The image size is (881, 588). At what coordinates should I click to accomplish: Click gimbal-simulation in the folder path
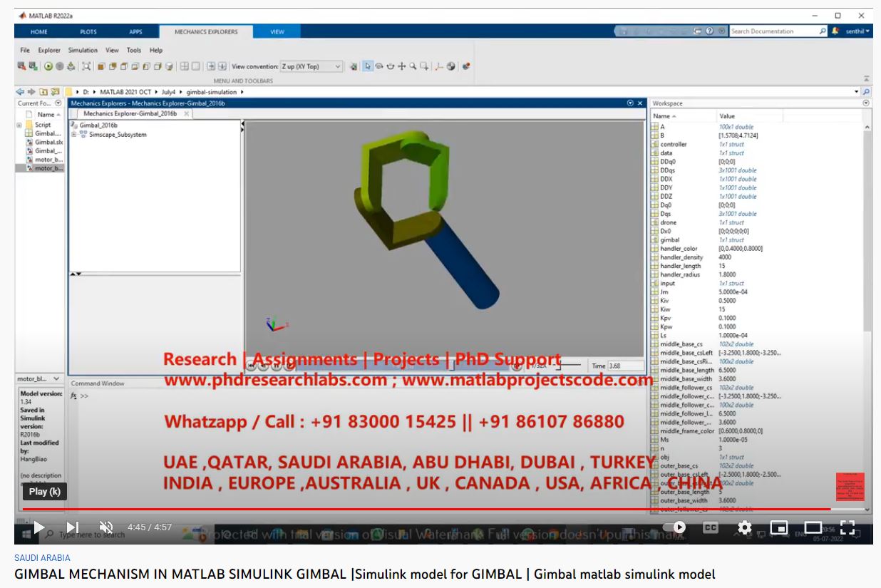tap(212, 92)
